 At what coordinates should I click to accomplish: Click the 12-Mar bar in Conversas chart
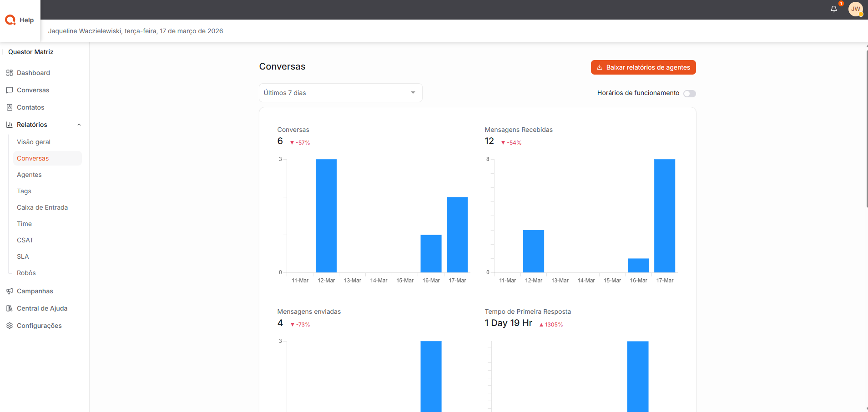pyautogui.click(x=326, y=216)
